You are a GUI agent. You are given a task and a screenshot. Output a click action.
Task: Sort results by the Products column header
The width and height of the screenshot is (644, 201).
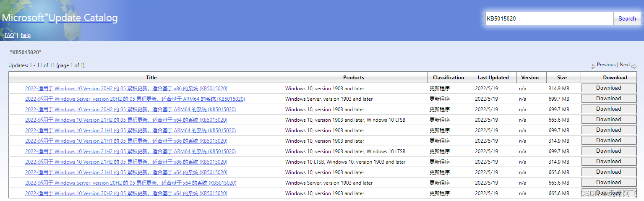click(354, 78)
